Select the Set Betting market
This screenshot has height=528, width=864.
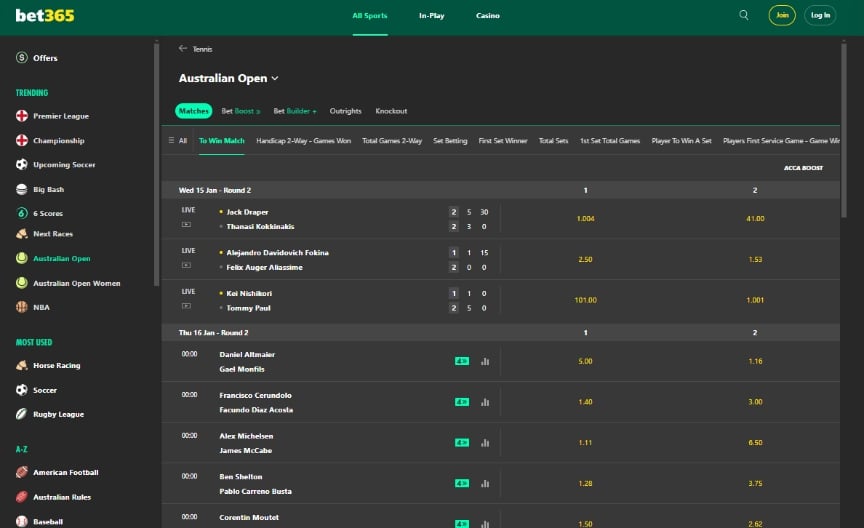click(x=450, y=141)
